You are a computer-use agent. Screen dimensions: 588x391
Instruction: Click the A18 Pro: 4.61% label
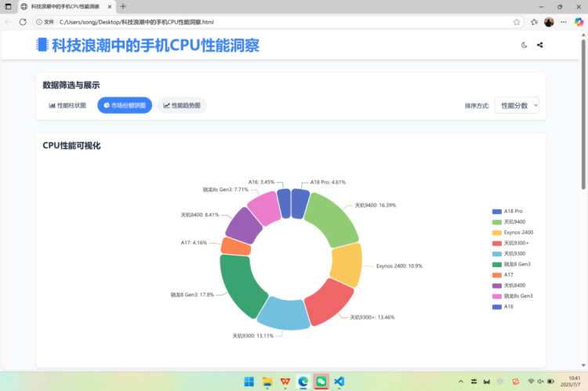(328, 183)
